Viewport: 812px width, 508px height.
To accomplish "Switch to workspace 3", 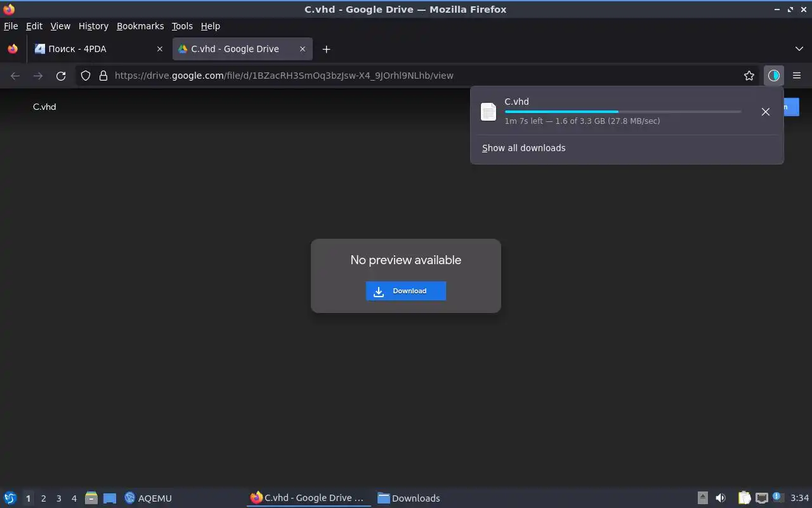I will pos(58,498).
